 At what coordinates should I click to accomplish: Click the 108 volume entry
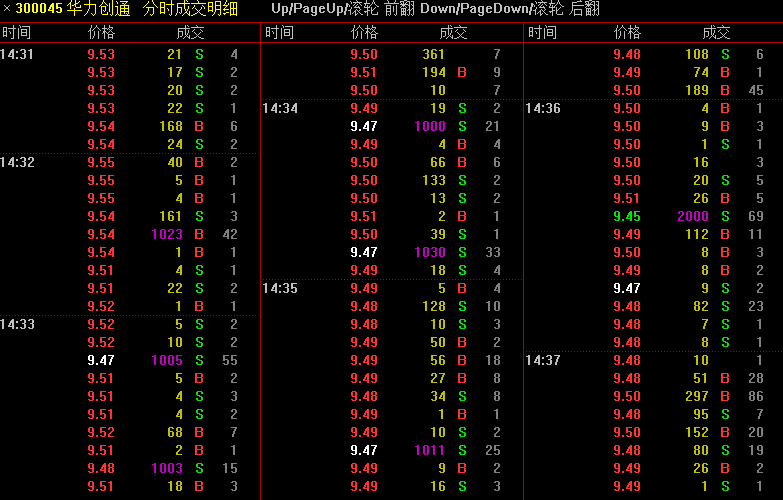(x=697, y=54)
